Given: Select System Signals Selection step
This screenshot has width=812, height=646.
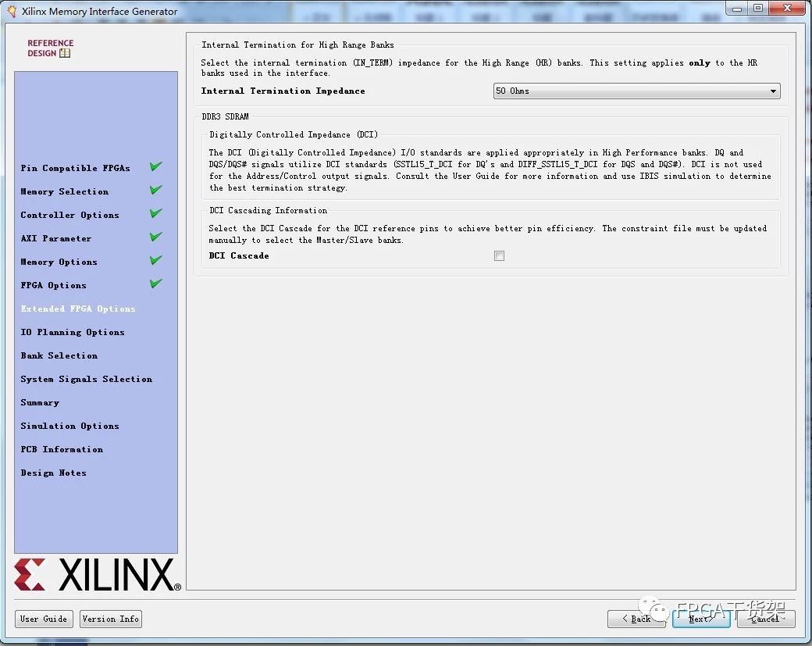Looking at the screenshot, I should tap(87, 379).
